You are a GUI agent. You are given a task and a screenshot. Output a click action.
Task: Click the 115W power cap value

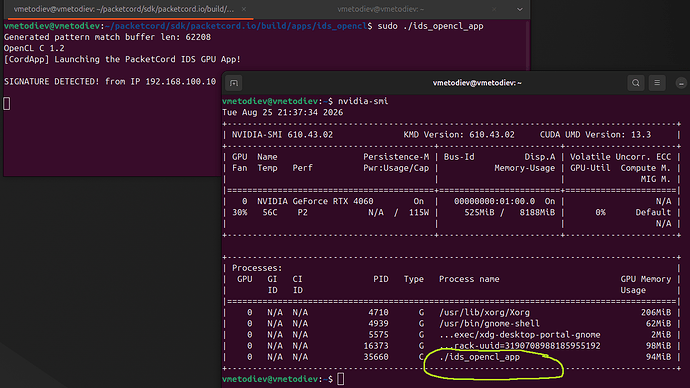tap(419, 212)
